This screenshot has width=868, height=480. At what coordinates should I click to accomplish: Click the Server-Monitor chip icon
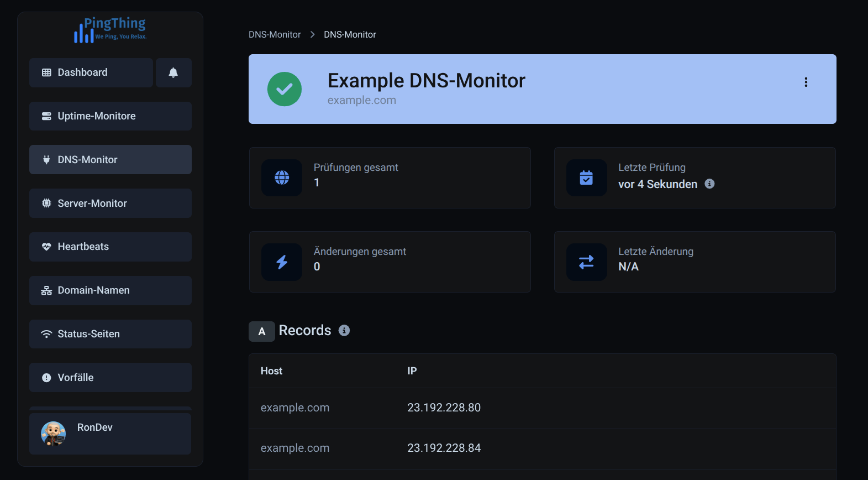[46, 203]
